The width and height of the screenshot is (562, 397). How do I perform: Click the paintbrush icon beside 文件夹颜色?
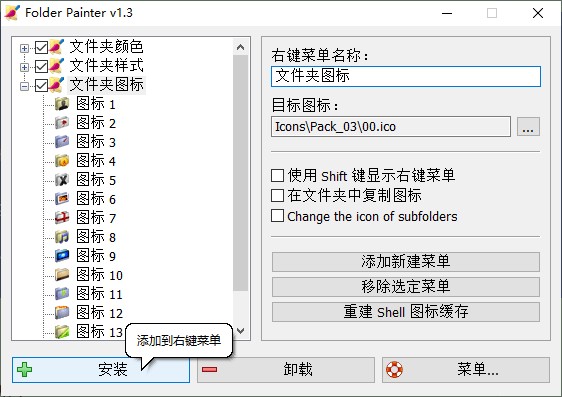(x=57, y=47)
